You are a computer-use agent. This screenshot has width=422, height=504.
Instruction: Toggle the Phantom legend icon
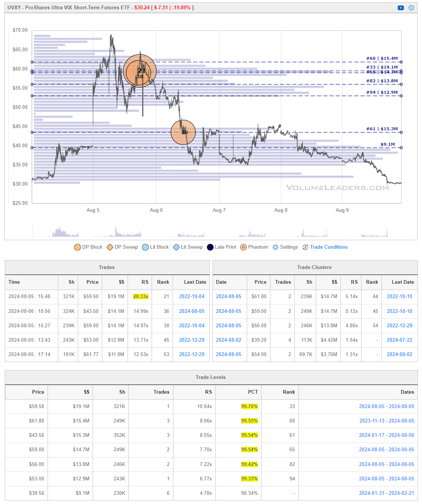pyautogui.click(x=243, y=247)
